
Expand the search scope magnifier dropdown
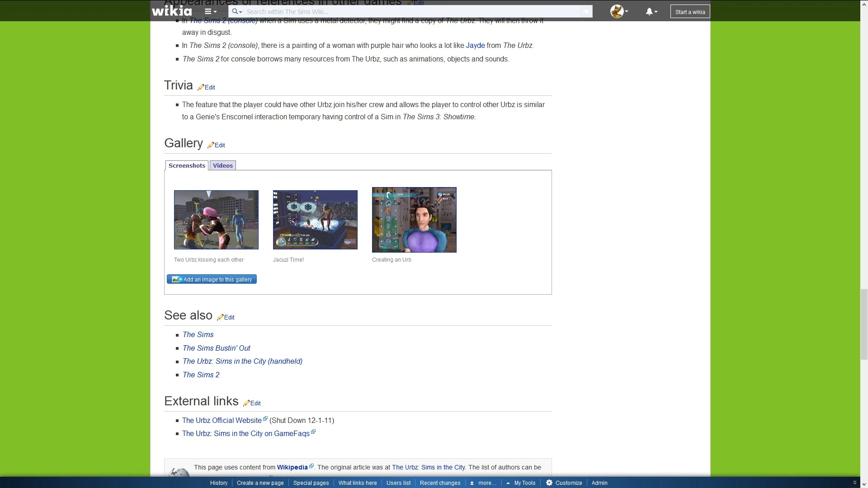[x=237, y=12]
